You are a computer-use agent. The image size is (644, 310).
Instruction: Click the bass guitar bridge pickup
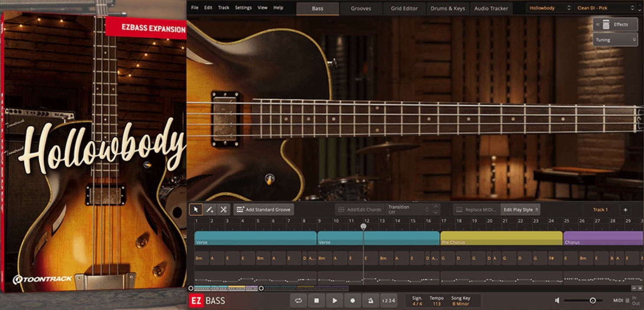tap(225, 118)
